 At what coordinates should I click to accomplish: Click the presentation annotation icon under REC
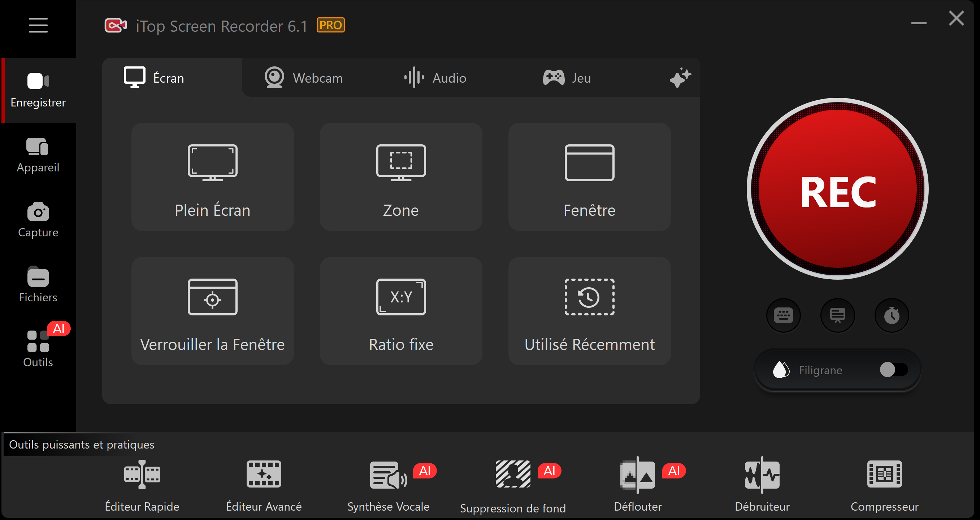coord(837,315)
